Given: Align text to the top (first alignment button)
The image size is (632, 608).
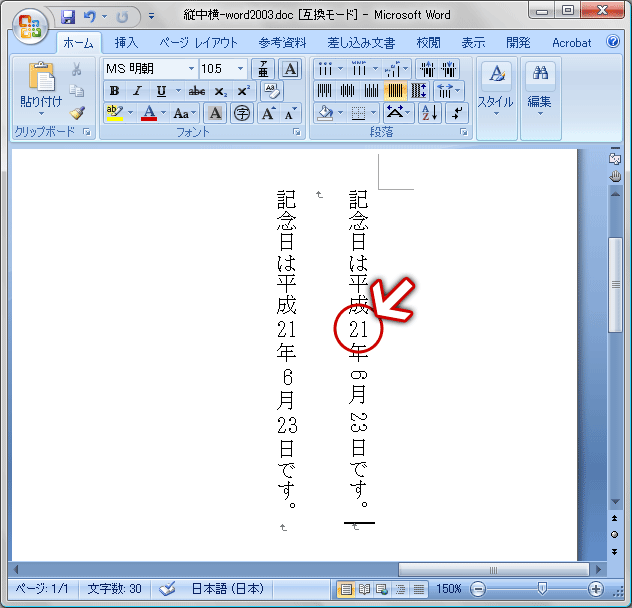Looking at the screenshot, I should (324, 91).
